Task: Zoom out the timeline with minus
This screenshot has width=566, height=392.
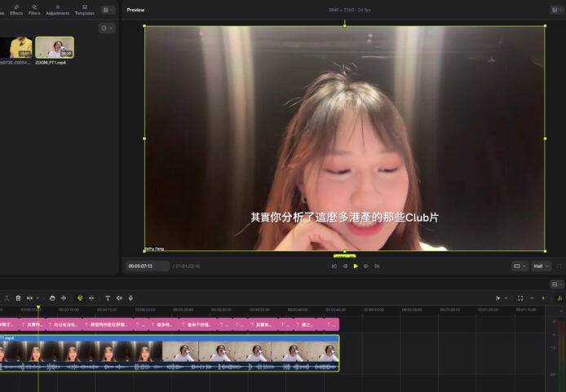Action: coord(532,298)
